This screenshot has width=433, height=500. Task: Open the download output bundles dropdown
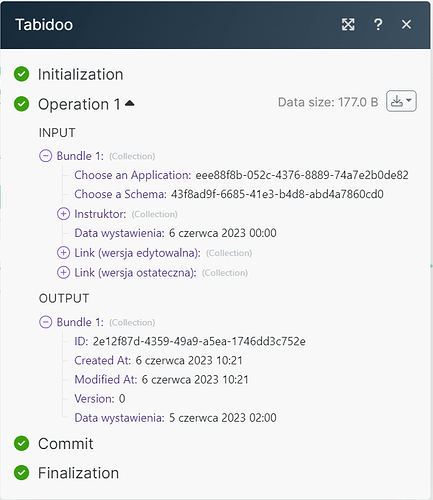pos(401,101)
